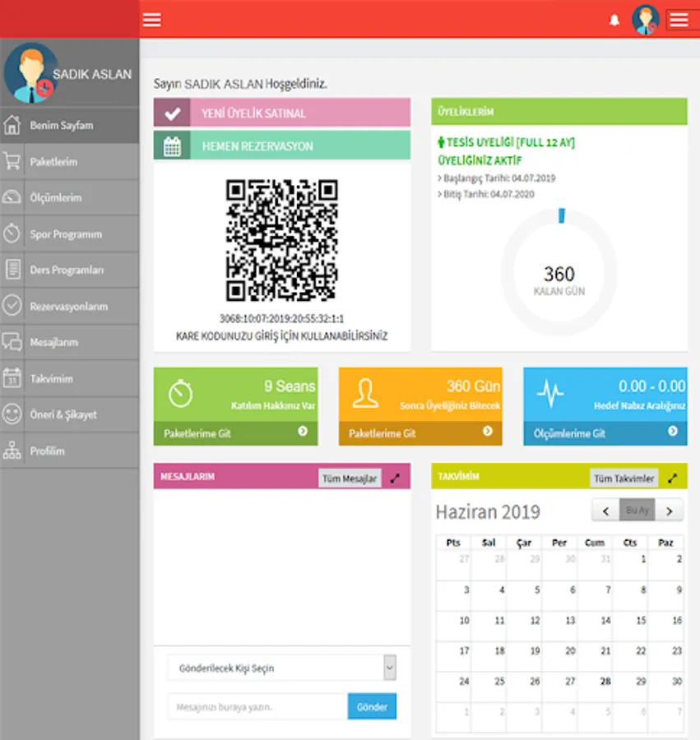Go to next month in calendar
The image size is (700, 740).
pyautogui.click(x=669, y=511)
